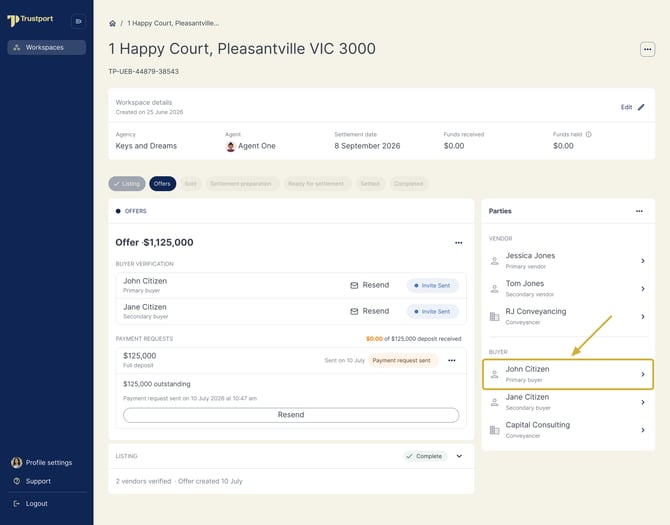Open Jessica Jones party details chevron
Viewport: 670px width, 525px height.
(x=643, y=261)
